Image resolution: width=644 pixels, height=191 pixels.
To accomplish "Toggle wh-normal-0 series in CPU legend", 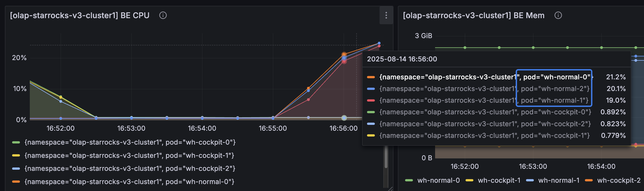I will (129, 182).
